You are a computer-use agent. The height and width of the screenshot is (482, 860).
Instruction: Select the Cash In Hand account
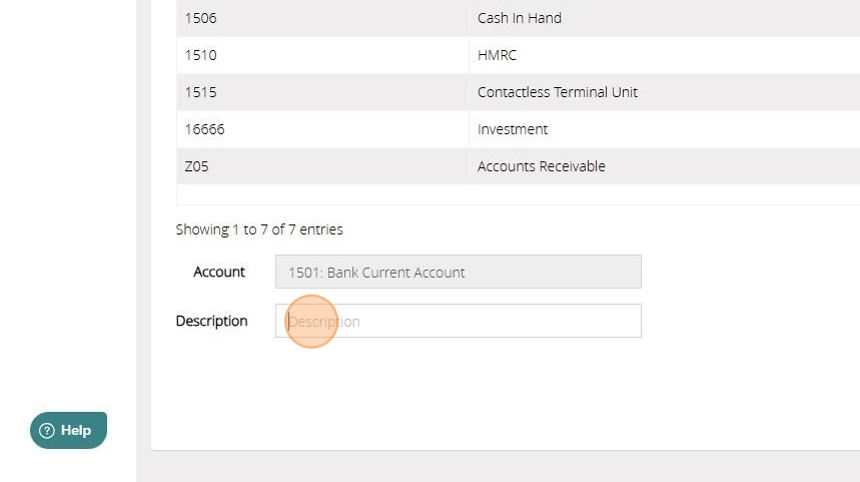tap(519, 18)
